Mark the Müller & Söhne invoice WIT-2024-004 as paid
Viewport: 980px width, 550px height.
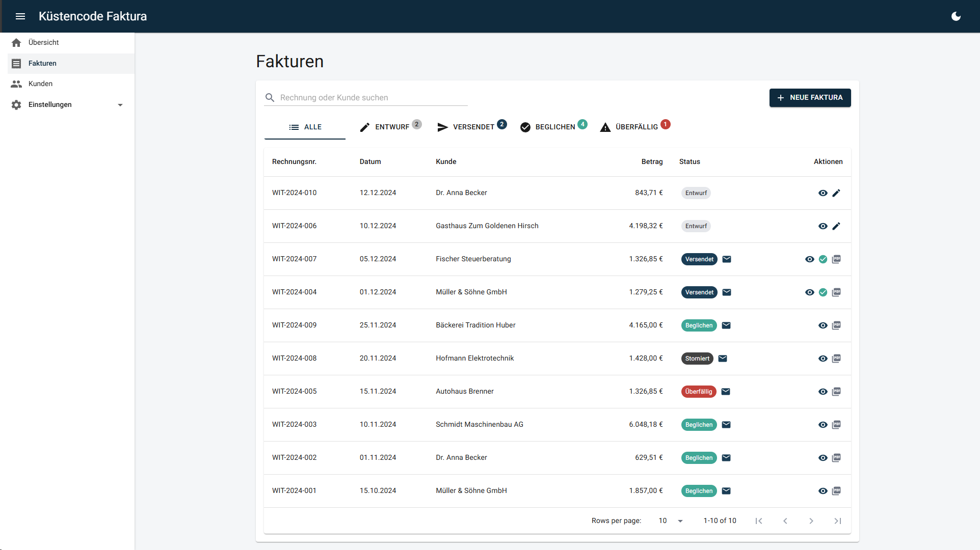click(823, 292)
